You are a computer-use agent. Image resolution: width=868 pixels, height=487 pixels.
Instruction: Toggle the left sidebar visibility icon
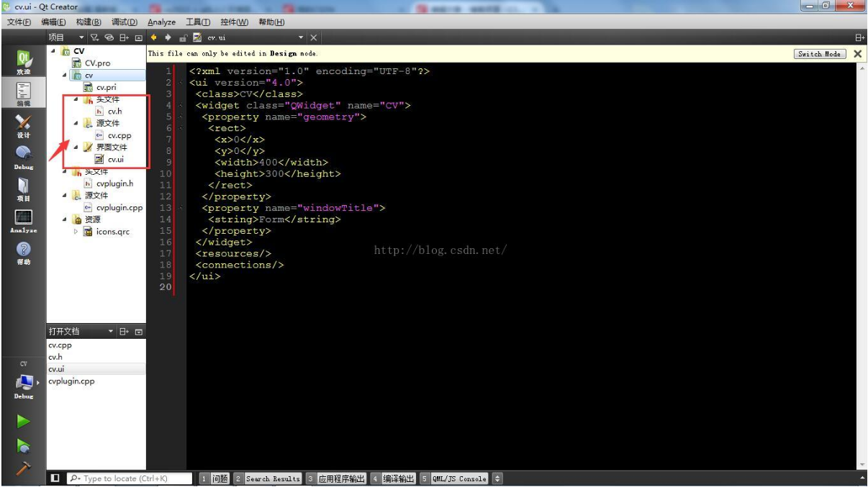pyautogui.click(x=55, y=478)
